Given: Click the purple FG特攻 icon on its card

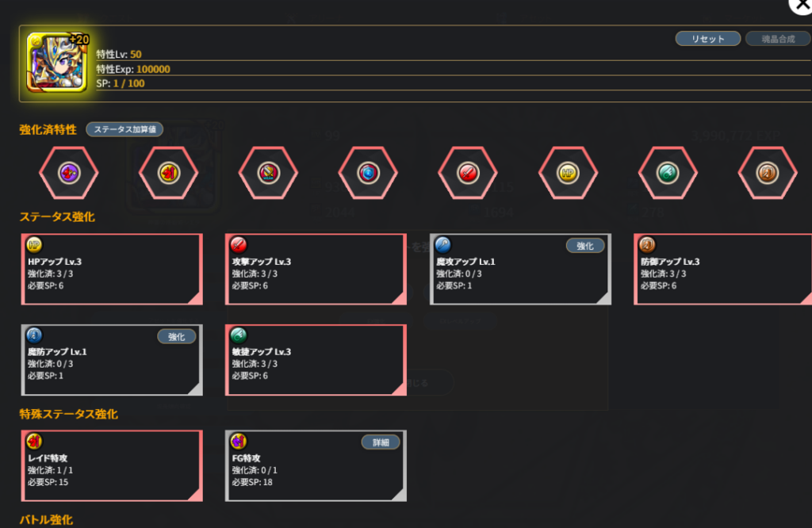Looking at the screenshot, I should tap(238, 442).
